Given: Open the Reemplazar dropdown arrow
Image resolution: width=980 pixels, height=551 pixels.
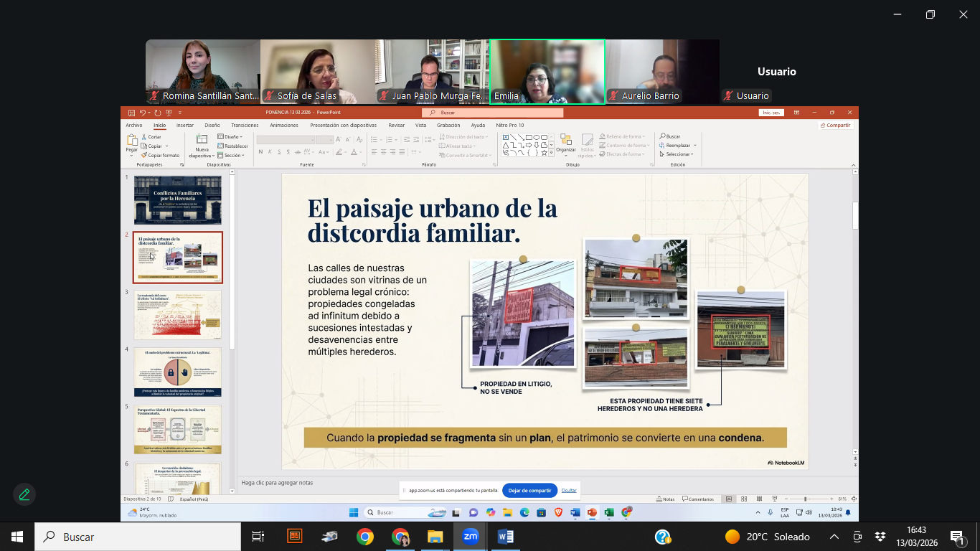Looking at the screenshot, I should coord(695,146).
